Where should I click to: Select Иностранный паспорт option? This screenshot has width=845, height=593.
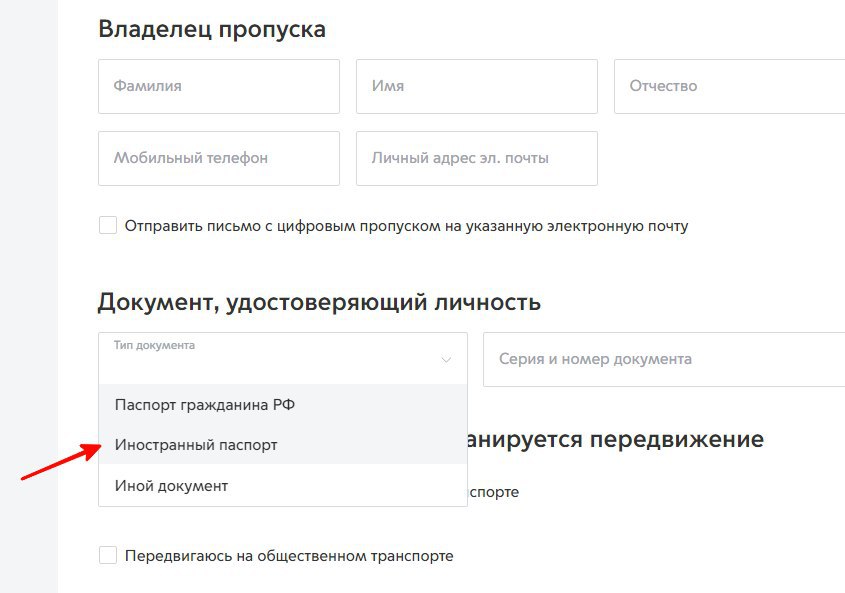pos(283,445)
